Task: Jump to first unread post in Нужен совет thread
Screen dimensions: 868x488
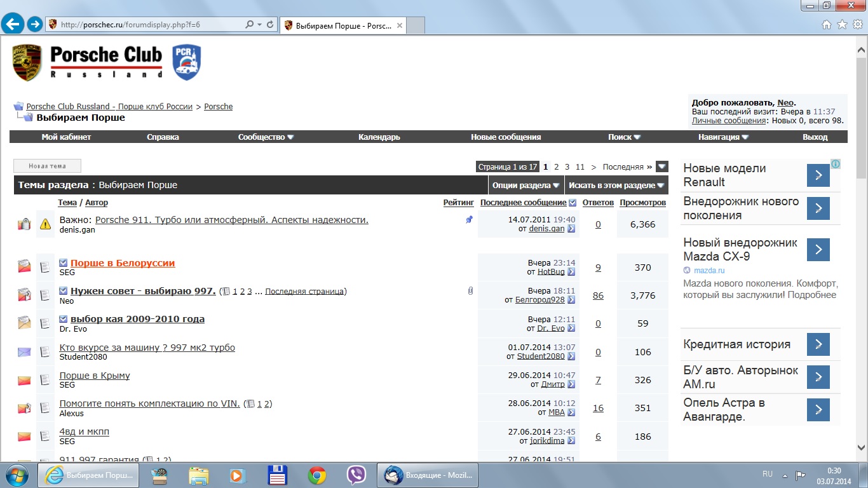Action: (64, 291)
